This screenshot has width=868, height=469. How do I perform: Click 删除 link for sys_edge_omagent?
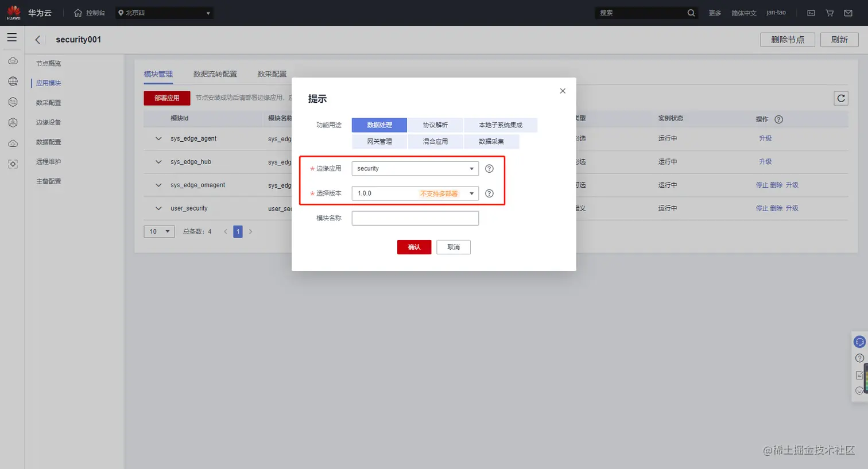[776, 185]
